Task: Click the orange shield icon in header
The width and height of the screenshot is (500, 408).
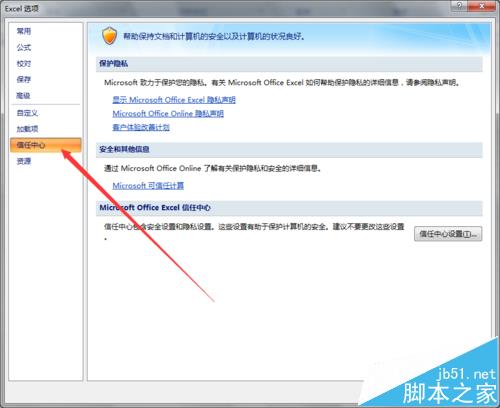Action: pos(109,36)
